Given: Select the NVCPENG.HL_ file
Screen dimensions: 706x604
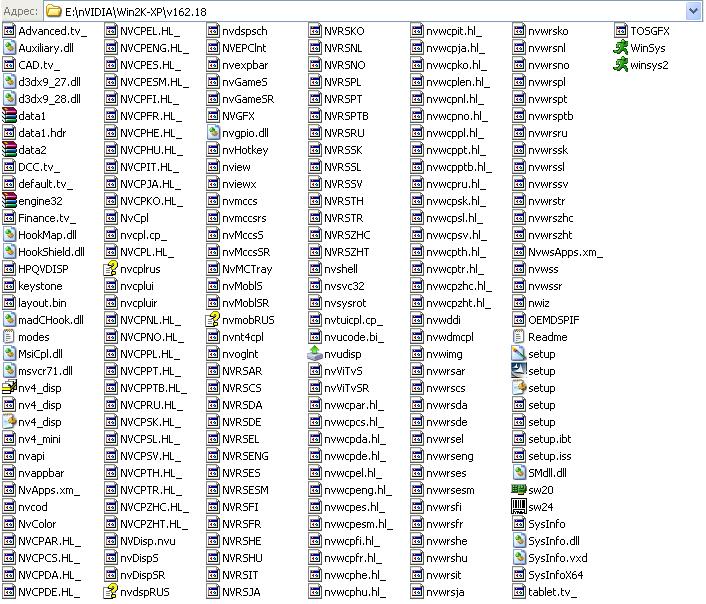Looking at the screenshot, I should coord(147,48).
